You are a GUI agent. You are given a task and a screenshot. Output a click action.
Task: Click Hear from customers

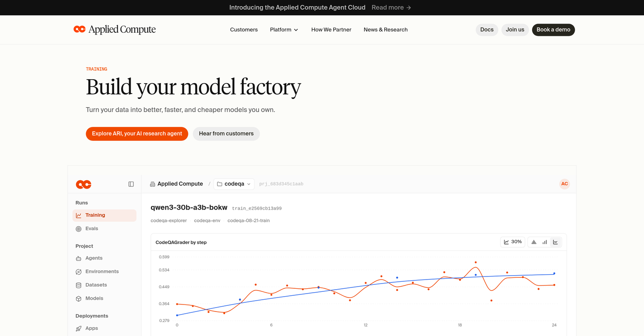(226, 134)
